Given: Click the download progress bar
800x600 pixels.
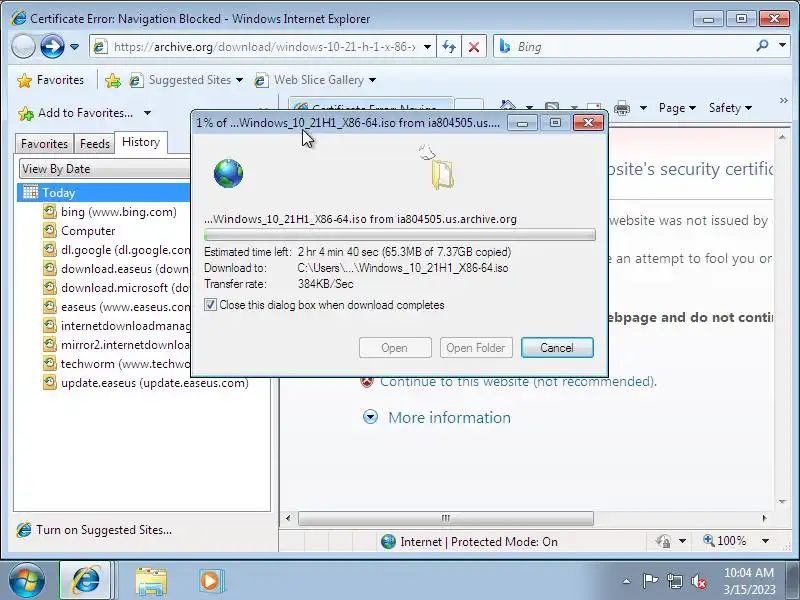Looking at the screenshot, I should click(x=399, y=235).
